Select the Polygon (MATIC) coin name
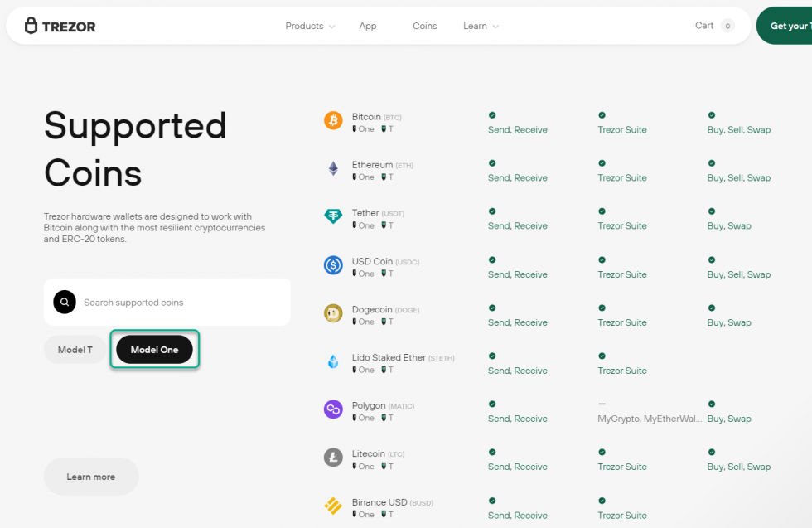 (383, 405)
